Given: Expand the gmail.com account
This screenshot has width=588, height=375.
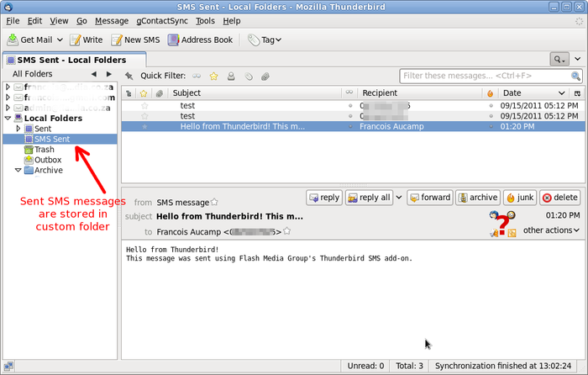Looking at the screenshot, I should [8, 98].
